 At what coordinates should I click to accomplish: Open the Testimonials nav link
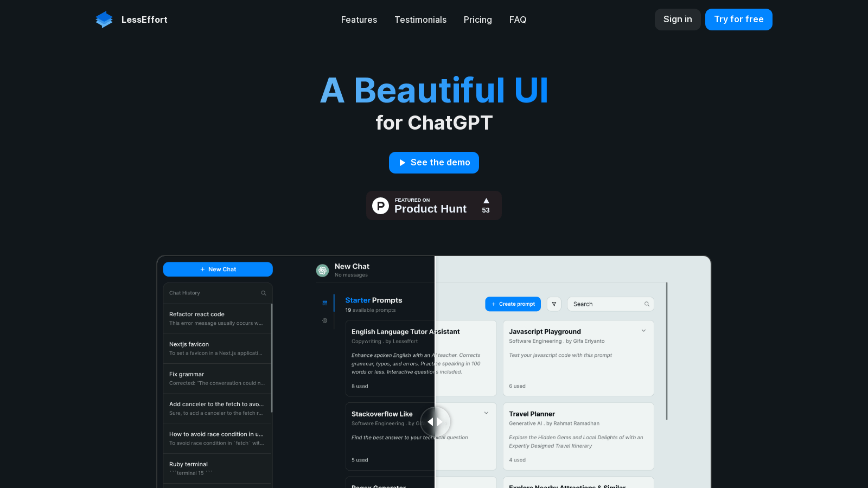click(420, 20)
